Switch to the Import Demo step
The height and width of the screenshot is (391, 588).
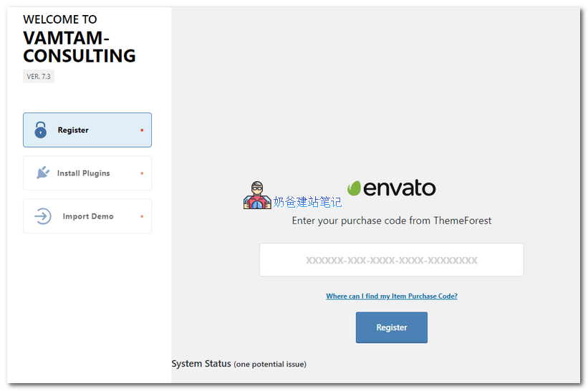point(87,216)
